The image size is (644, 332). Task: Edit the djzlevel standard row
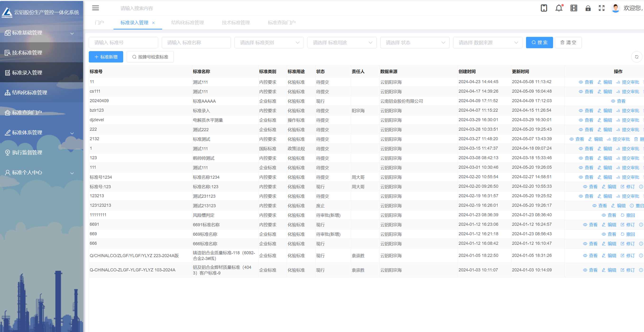(605, 120)
